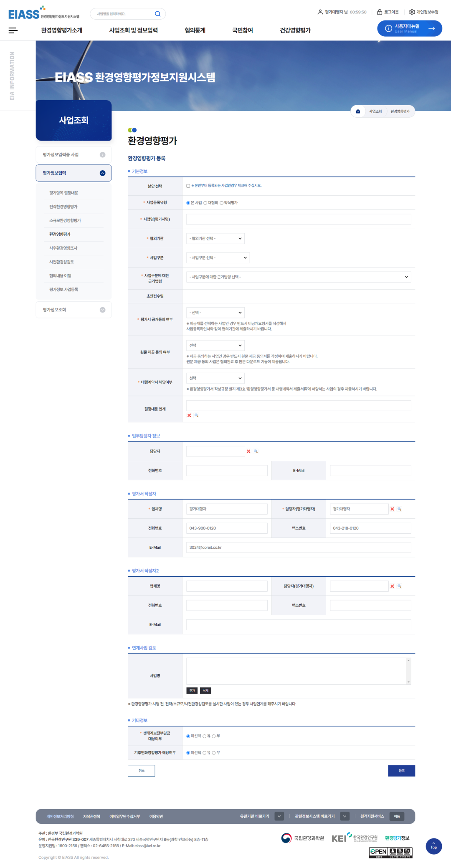Expand the 평가정보조회 sidebar section
Image resolution: width=451 pixels, height=868 pixels.
pyautogui.click(x=73, y=310)
